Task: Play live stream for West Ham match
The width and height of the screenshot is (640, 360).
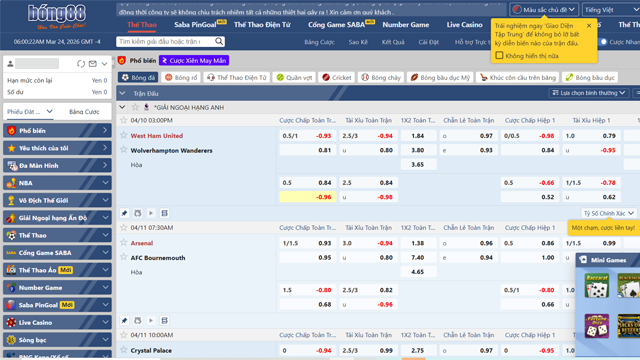Action: [x=151, y=213]
